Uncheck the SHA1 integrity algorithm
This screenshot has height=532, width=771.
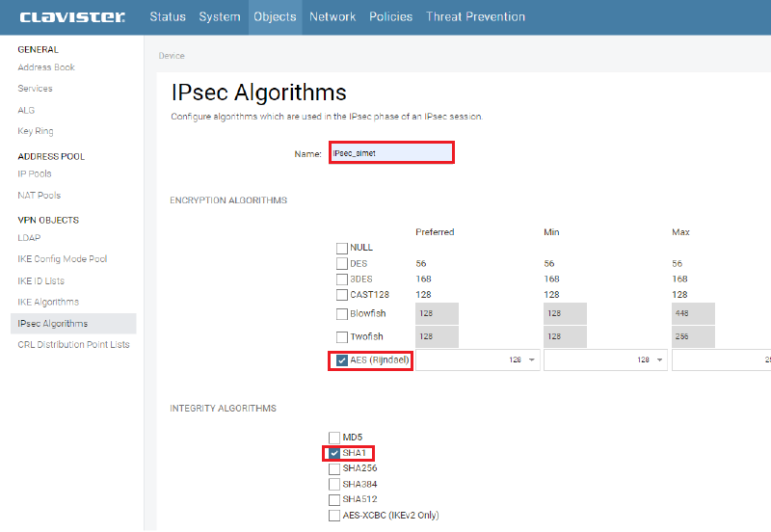click(334, 453)
